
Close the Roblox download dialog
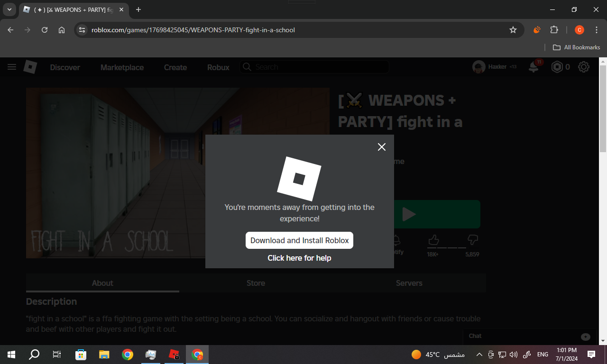pos(382,147)
